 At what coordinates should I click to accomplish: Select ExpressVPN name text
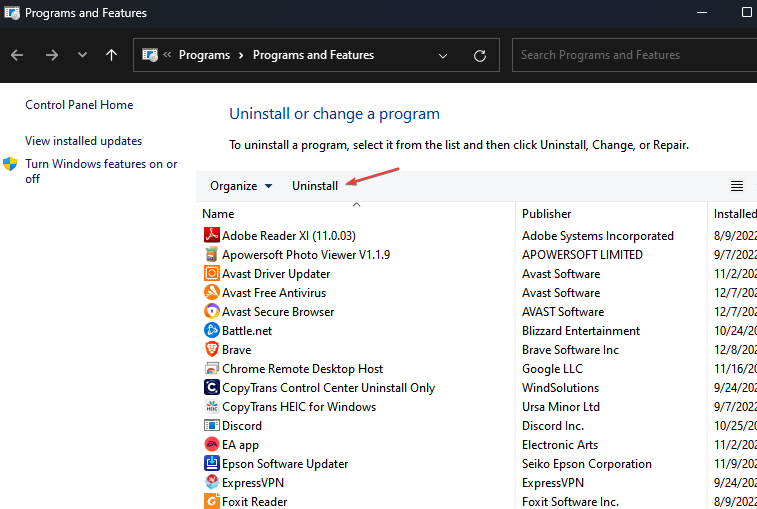point(253,483)
